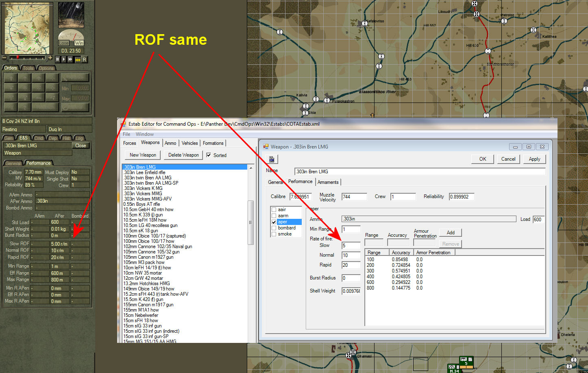Click the Add range entry button
The image size is (588, 373).
click(x=451, y=233)
